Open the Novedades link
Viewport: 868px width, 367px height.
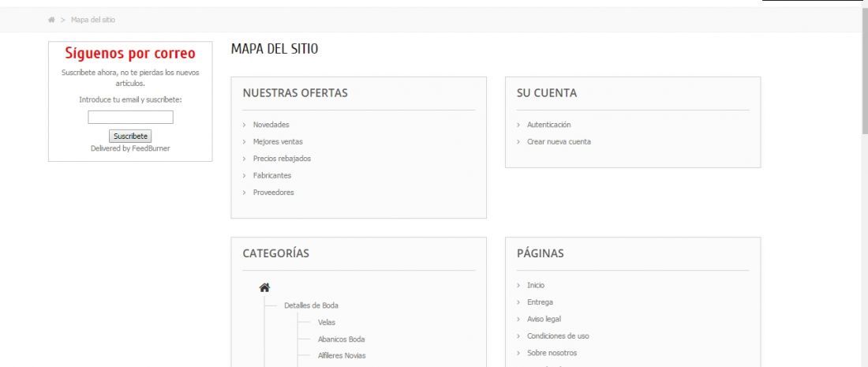click(x=271, y=125)
